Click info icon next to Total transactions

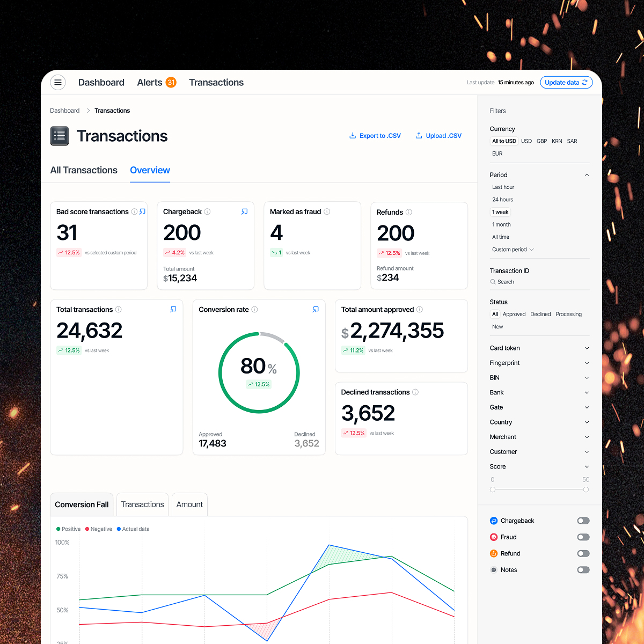pos(119,309)
